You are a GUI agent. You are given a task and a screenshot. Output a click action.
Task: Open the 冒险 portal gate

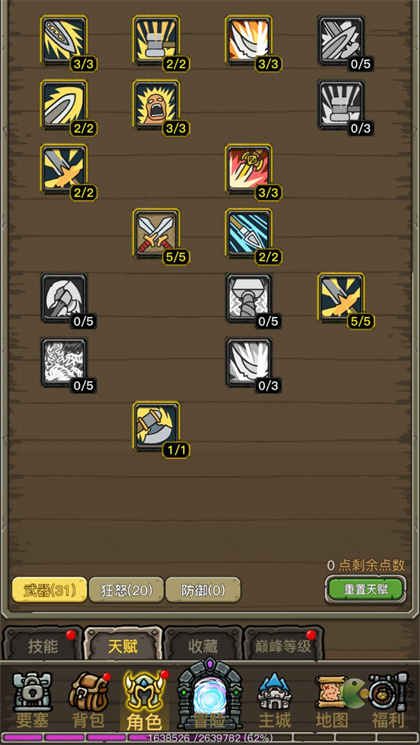210,694
